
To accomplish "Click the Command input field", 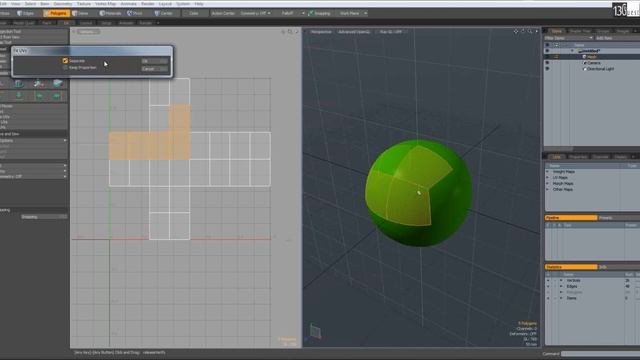I will click(x=600, y=353).
